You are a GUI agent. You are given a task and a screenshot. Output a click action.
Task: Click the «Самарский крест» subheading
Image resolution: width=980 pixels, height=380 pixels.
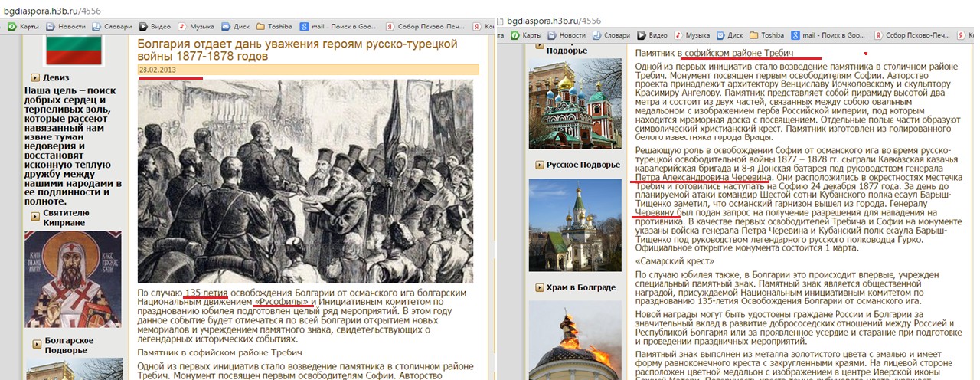click(x=675, y=261)
